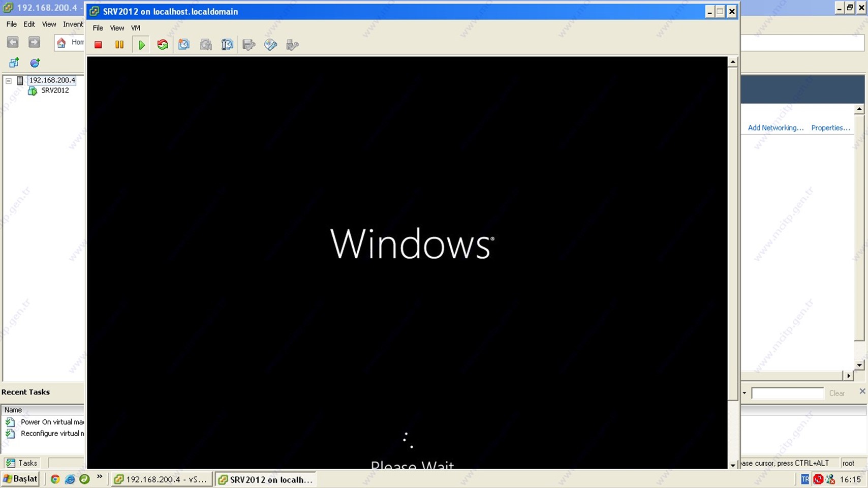The height and width of the screenshot is (488, 868).
Task: Open View menu in SRV2012 console window
Action: (117, 28)
